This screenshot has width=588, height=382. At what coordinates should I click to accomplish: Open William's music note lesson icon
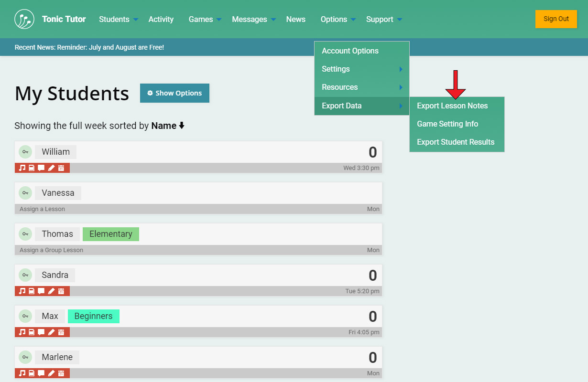[x=22, y=168]
